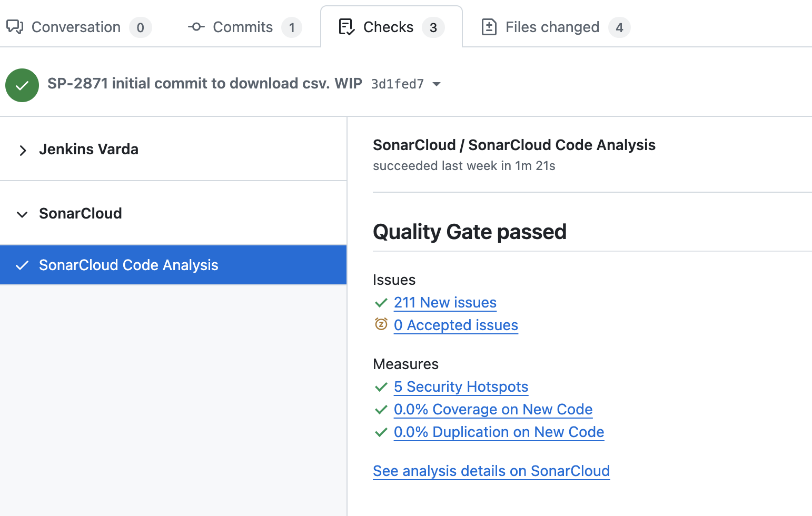Image resolution: width=812 pixels, height=516 pixels.
Task: Click the Measures section label
Action: (x=405, y=364)
